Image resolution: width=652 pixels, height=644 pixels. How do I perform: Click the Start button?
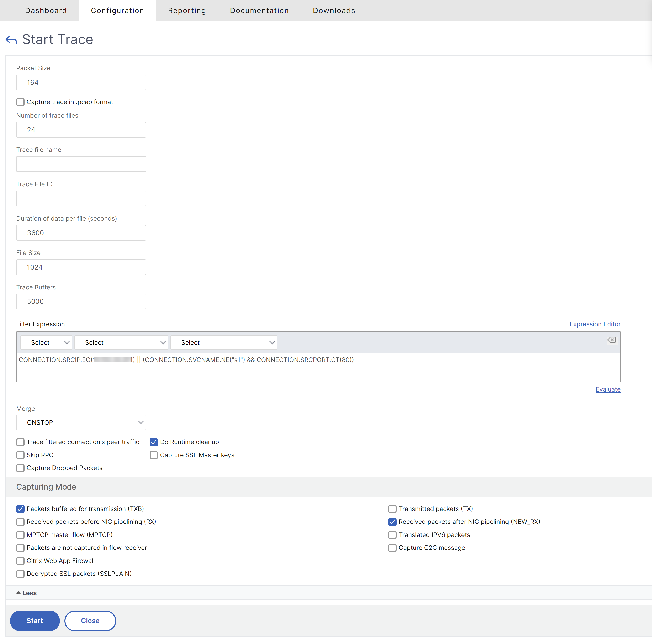point(35,621)
